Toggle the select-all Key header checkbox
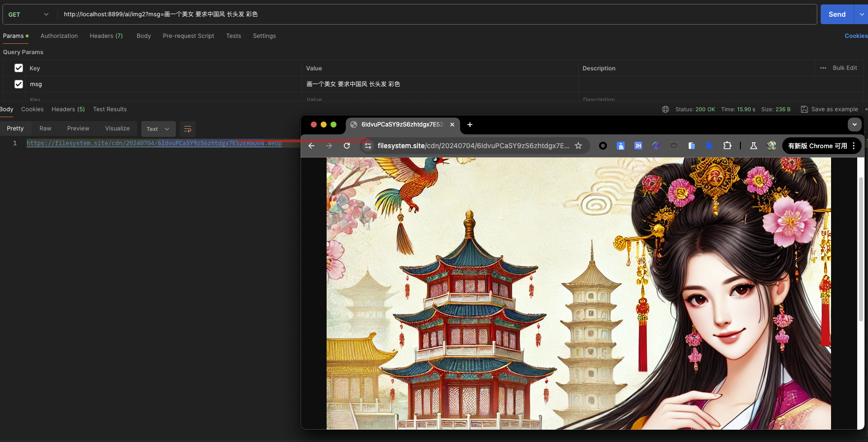 pos(19,68)
